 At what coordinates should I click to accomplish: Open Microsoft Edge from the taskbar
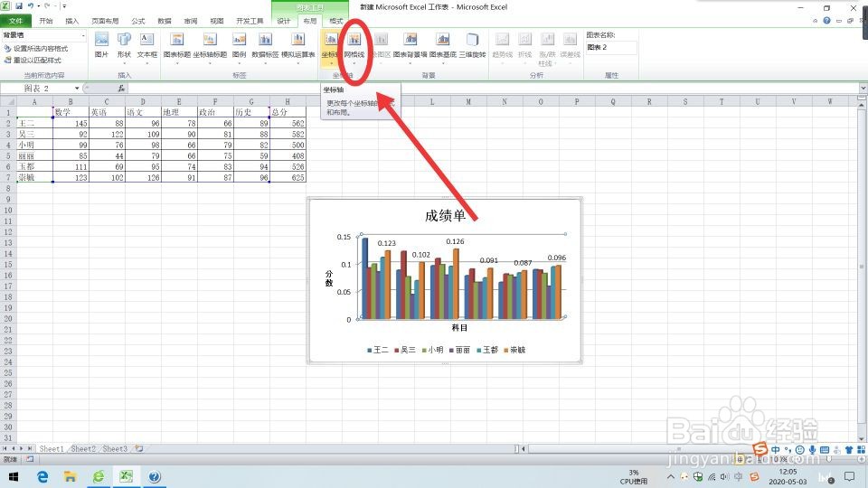coord(42,476)
